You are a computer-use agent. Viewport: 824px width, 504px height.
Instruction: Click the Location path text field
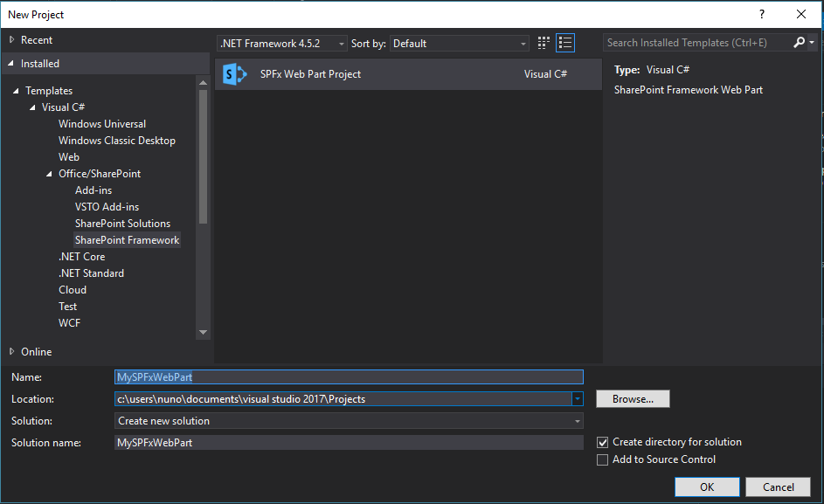click(x=343, y=399)
